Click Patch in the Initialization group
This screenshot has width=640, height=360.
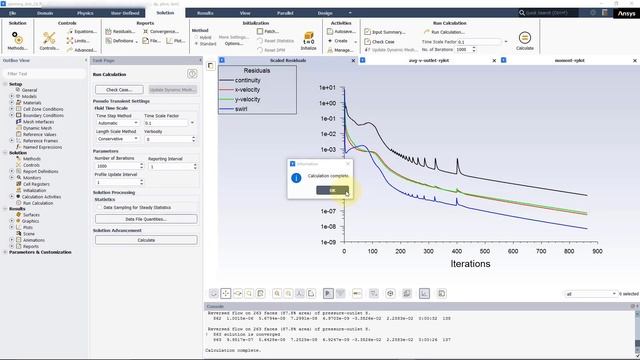tap(268, 31)
